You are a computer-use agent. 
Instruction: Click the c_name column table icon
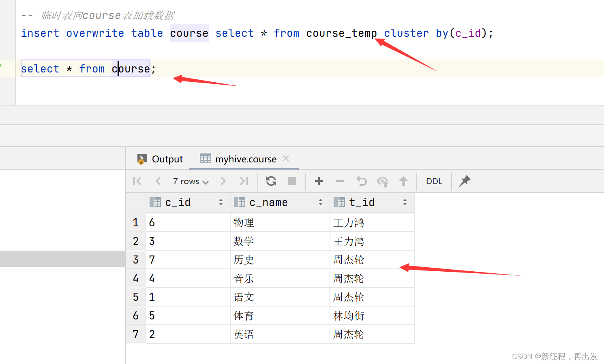[240, 202]
